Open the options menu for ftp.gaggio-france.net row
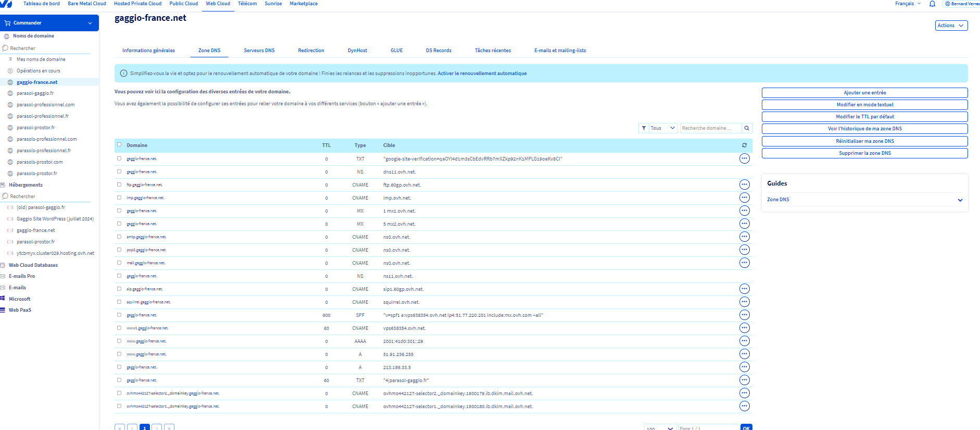The width and height of the screenshot is (980, 430). coord(744,185)
